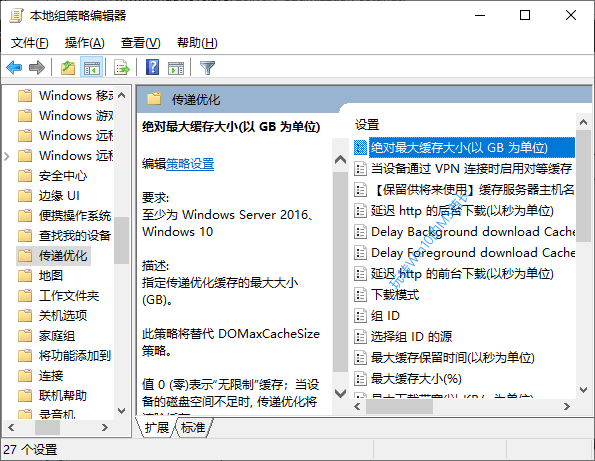
Task: Select 工作文件夹 in the tree
Action: [69, 296]
